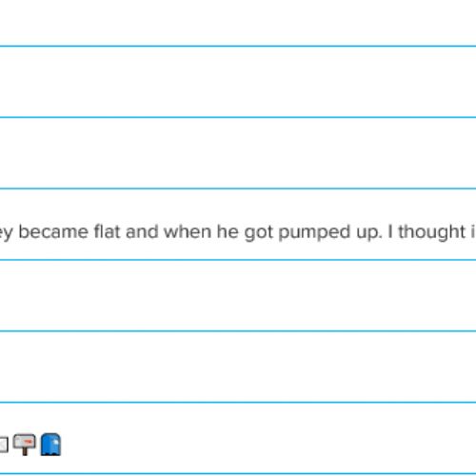Select the empty row just above the emoji row
The width and height of the screenshot is (476, 476).
coord(238,367)
